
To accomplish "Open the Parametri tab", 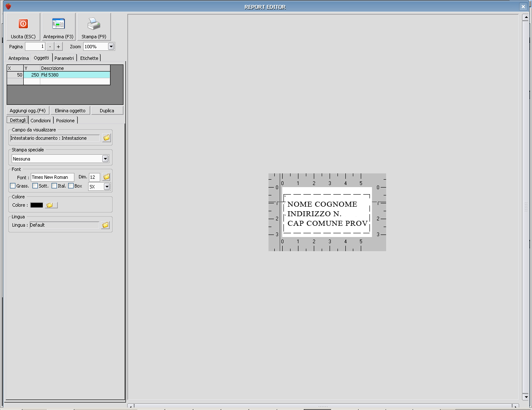I will coord(64,58).
